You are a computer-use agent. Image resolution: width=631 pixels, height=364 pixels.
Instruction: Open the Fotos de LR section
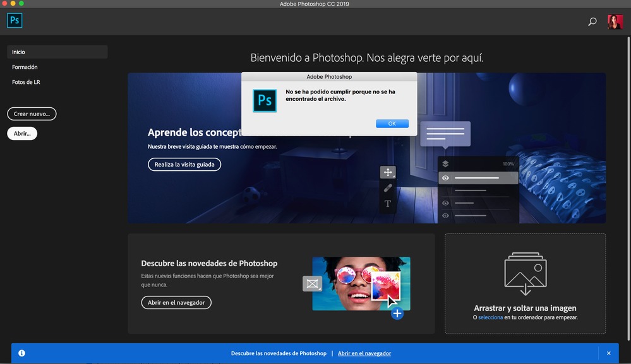(26, 82)
